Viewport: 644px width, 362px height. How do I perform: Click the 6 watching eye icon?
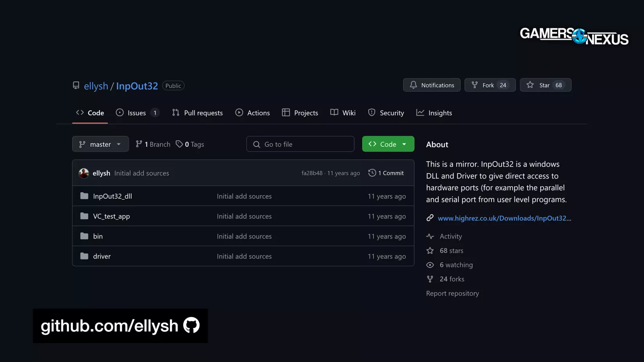click(430, 265)
